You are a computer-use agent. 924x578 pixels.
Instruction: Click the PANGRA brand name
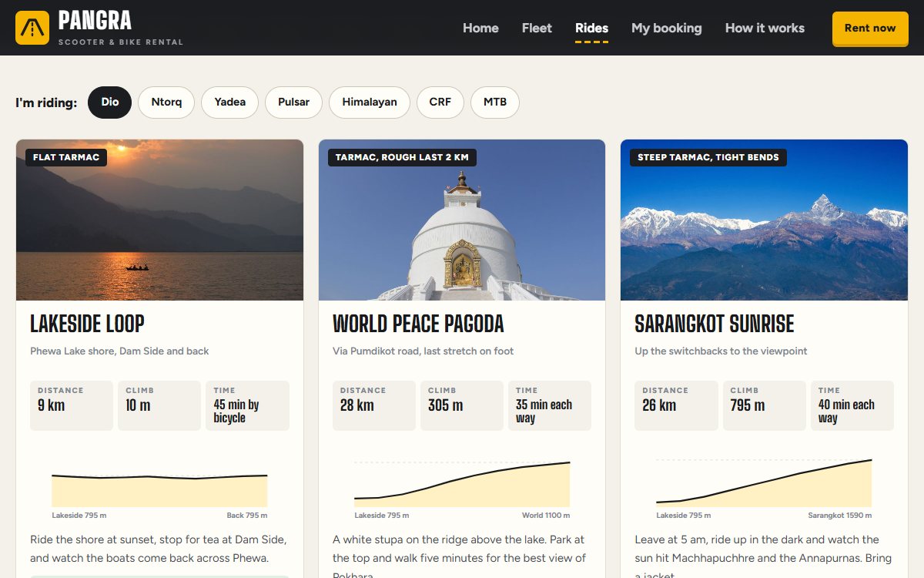click(x=95, y=20)
